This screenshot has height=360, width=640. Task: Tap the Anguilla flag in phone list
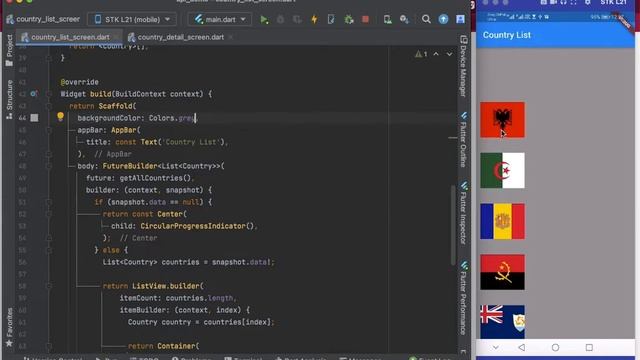pos(502,322)
